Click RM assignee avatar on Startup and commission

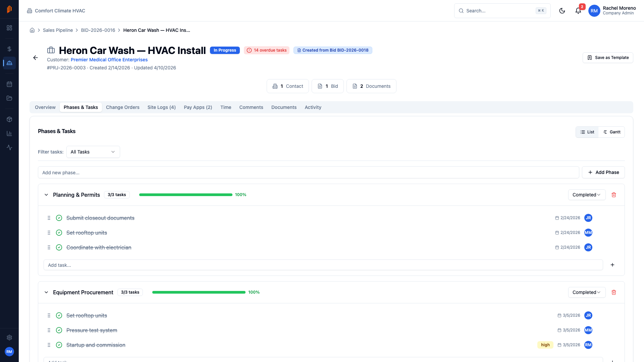click(x=588, y=345)
